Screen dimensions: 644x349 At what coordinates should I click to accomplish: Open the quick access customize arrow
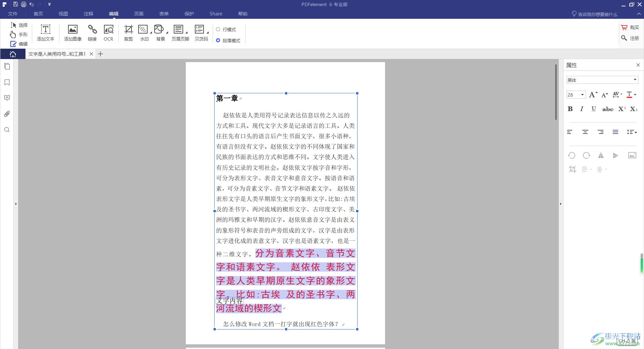49,4
